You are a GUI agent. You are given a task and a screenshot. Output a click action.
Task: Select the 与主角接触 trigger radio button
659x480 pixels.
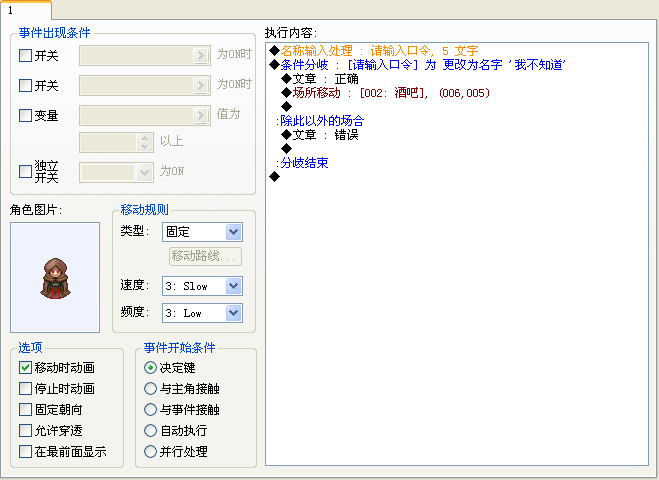150,388
